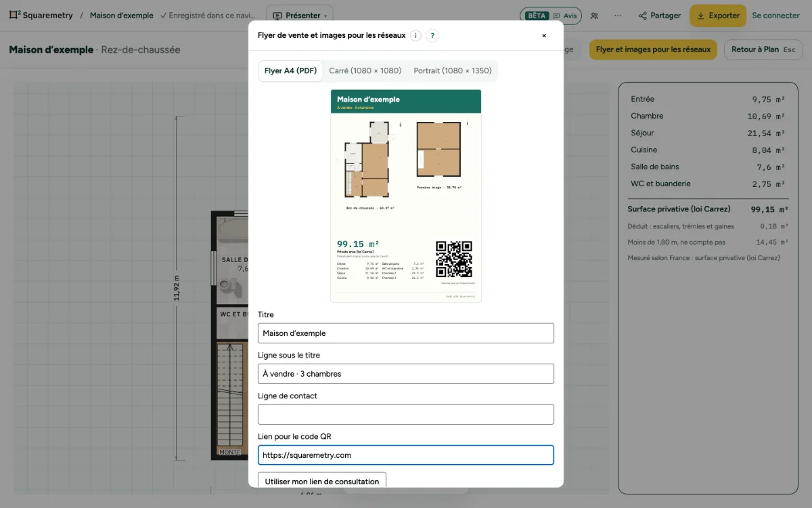Click the Ligne sous le titre field
Viewport: 812px width, 508px height.
406,374
